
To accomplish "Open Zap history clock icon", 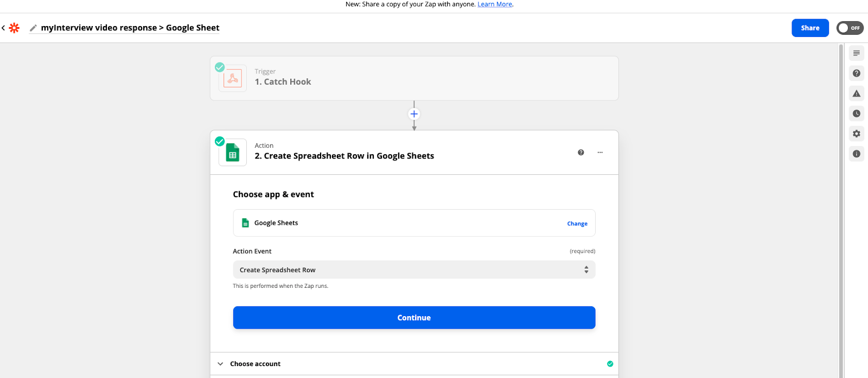I will click(857, 114).
